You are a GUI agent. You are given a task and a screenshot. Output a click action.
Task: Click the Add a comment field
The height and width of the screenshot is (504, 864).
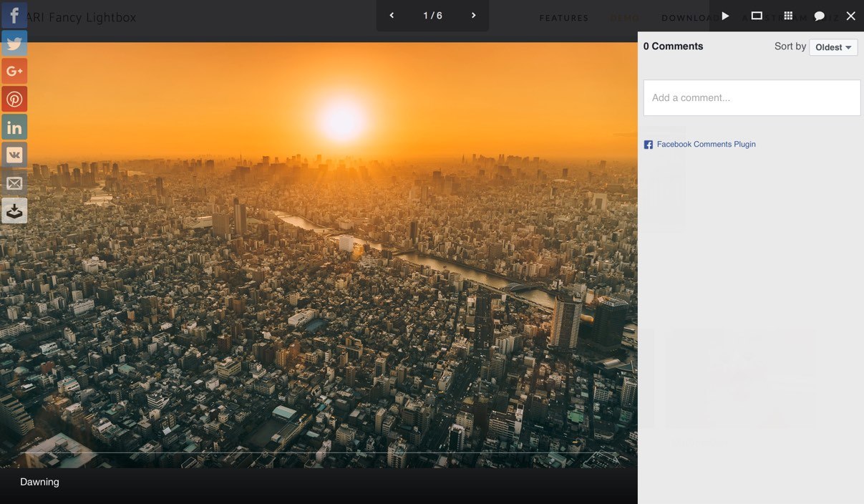[752, 97]
